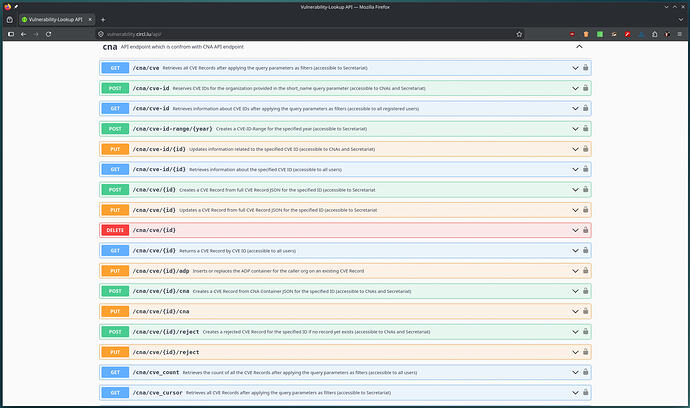The width and height of the screenshot is (690, 408).
Task: Expand GET /cna/cve_count chevron
Action: coord(575,372)
